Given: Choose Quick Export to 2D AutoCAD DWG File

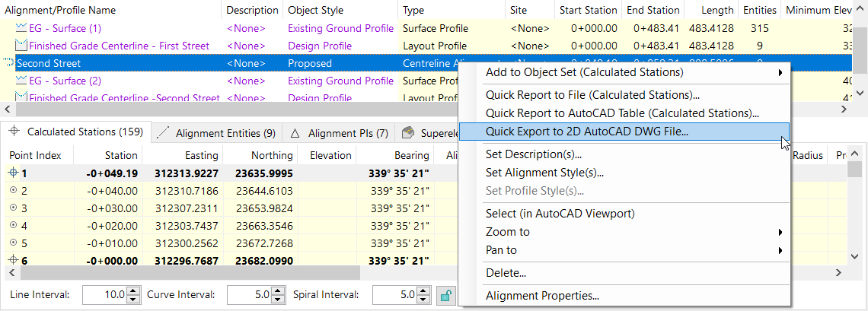Looking at the screenshot, I should point(586,131).
